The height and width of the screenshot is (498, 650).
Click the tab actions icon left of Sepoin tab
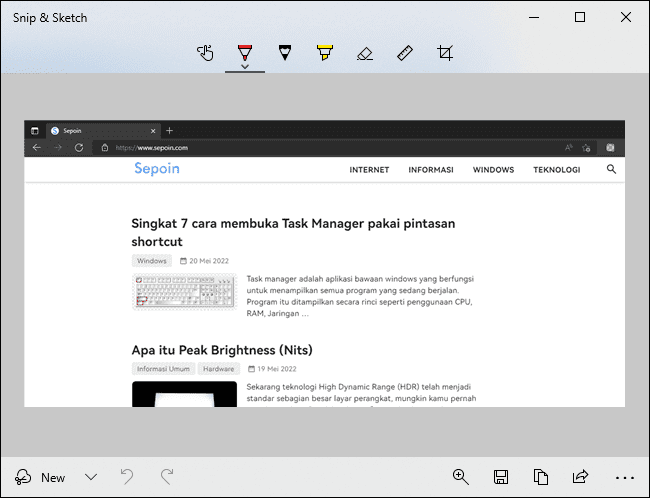pyautogui.click(x=35, y=131)
